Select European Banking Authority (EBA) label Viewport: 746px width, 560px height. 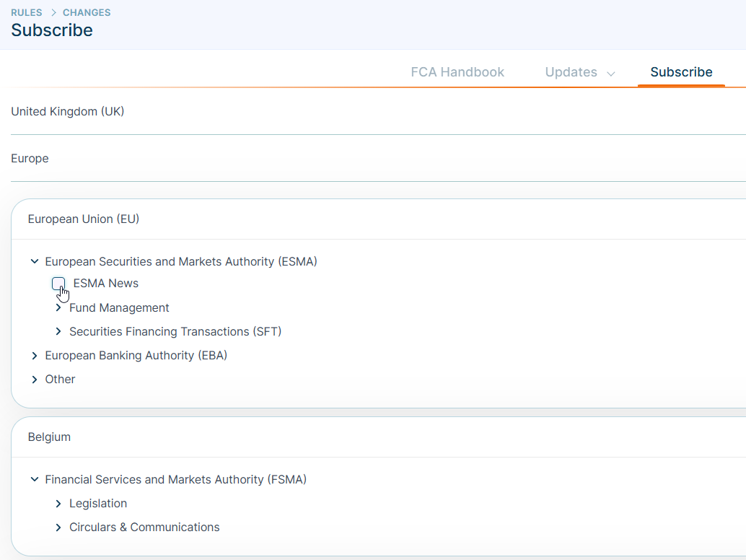pos(136,355)
